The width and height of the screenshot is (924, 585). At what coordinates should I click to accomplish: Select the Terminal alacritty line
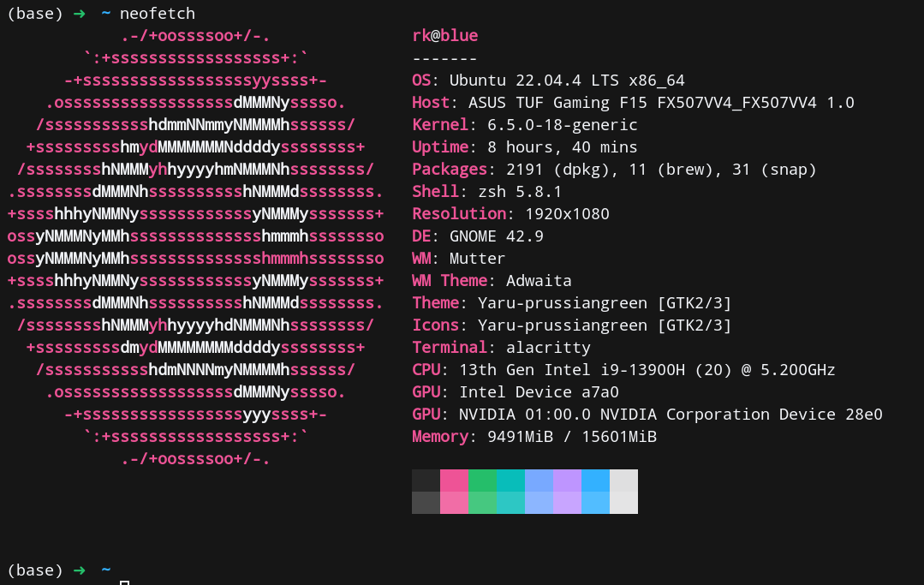501,348
